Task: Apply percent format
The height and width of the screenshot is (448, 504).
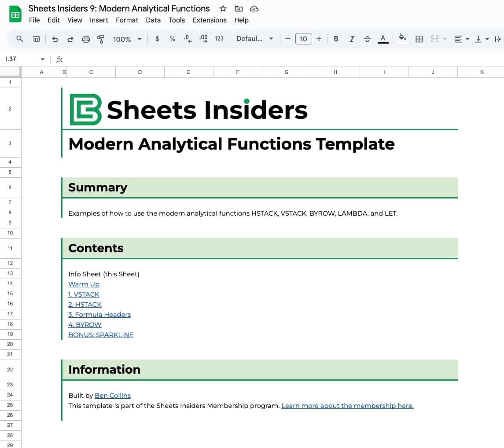Action: pyautogui.click(x=172, y=39)
